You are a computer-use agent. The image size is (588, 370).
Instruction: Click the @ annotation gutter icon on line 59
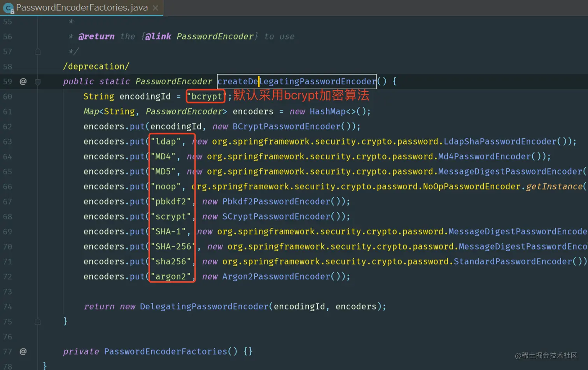(23, 81)
